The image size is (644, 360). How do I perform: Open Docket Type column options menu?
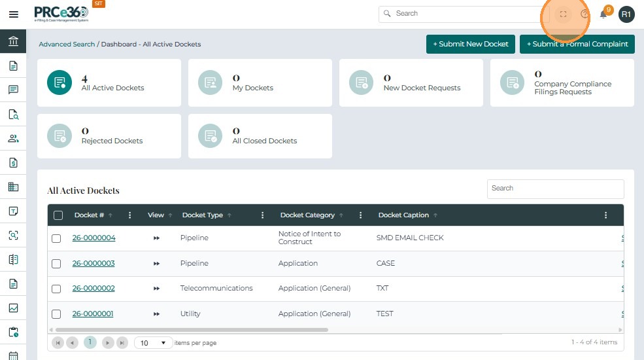pyautogui.click(x=263, y=215)
